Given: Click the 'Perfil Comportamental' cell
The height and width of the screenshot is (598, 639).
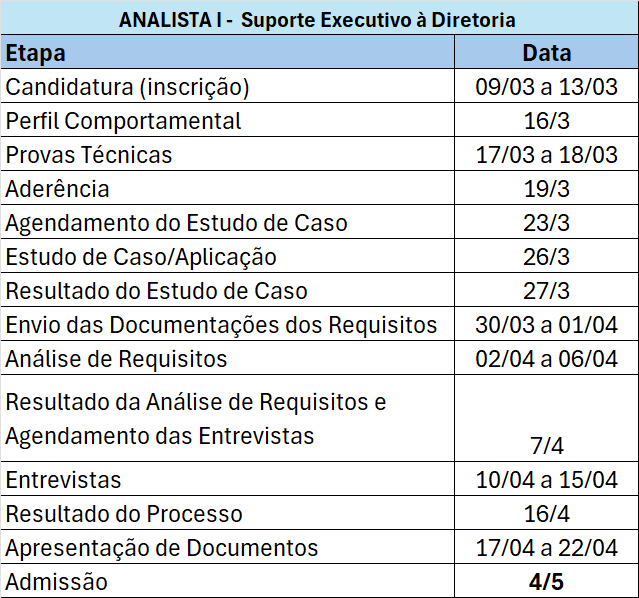Looking at the screenshot, I should [124, 121].
